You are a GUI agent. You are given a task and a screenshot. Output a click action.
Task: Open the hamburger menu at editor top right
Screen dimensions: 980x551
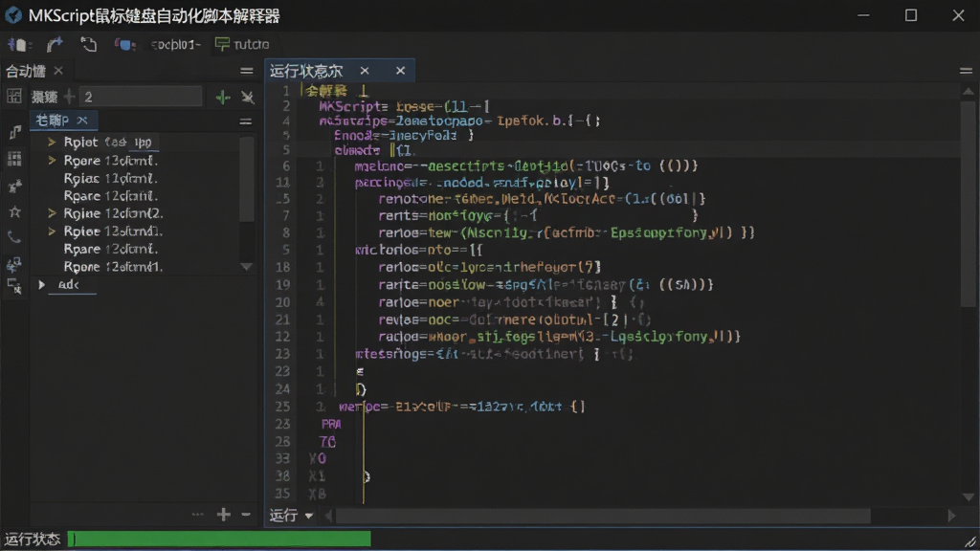pos(966,71)
